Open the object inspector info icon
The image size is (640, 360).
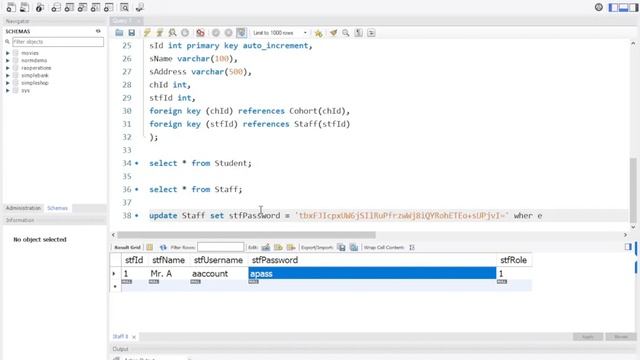(x=40, y=7)
